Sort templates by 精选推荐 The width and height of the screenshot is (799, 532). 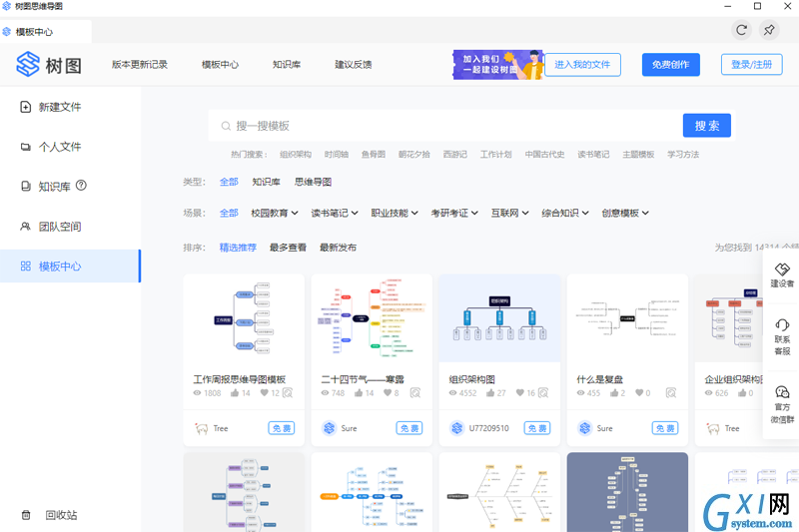(x=238, y=248)
